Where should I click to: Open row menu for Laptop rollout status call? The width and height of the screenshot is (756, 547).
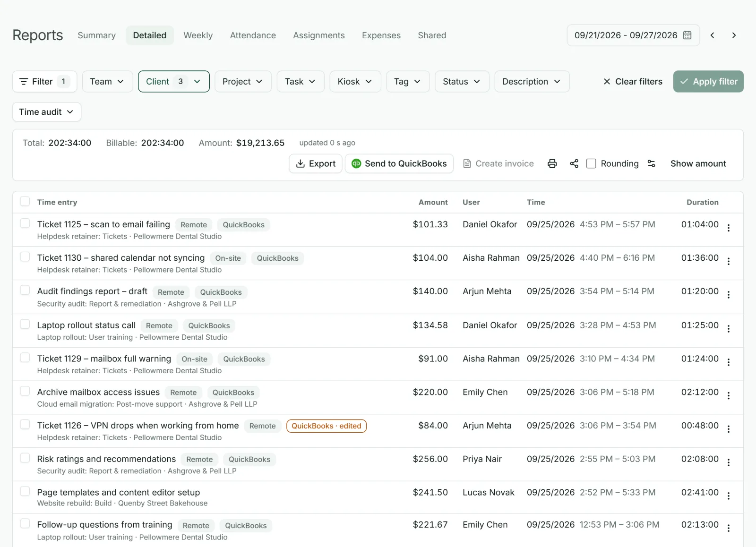click(729, 329)
